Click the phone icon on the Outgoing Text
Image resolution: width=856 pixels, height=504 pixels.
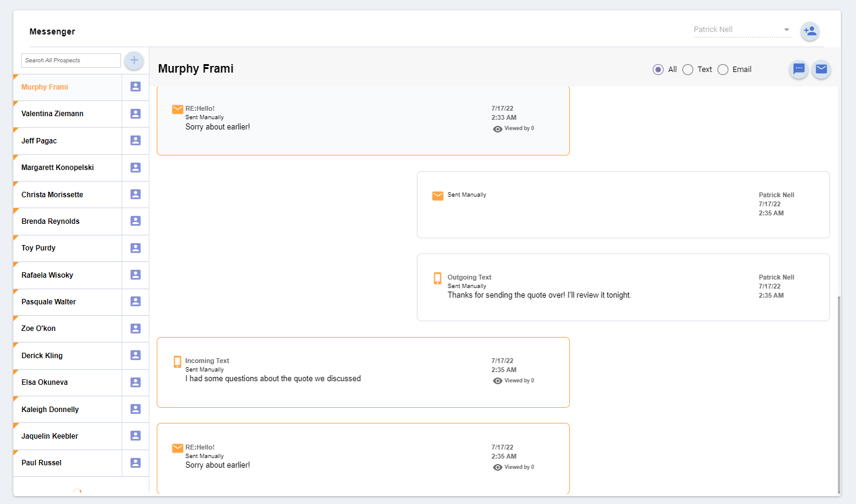pos(437,278)
